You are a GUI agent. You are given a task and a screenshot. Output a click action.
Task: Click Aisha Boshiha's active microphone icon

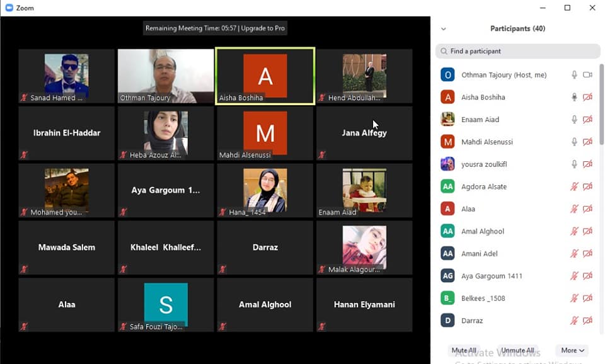coord(574,97)
